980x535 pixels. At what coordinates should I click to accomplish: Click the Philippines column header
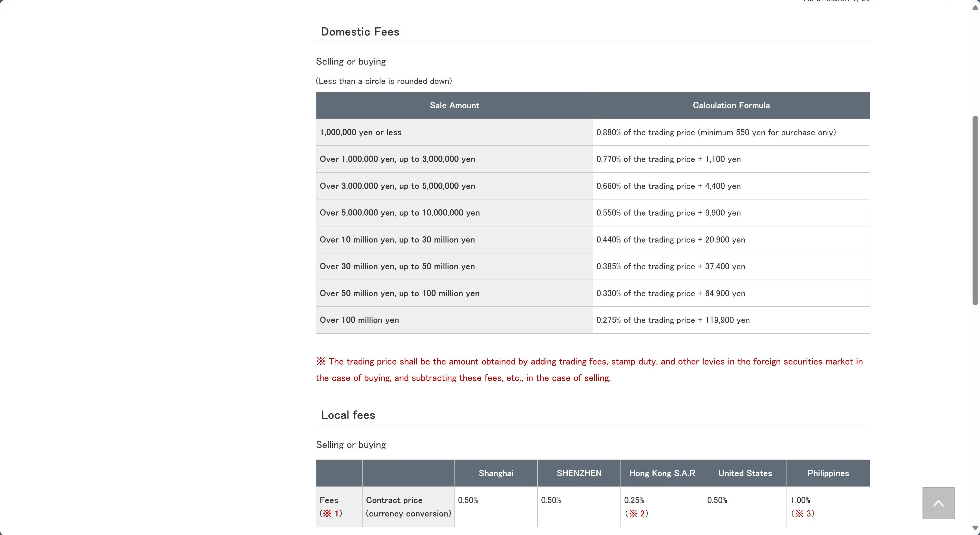(x=828, y=473)
